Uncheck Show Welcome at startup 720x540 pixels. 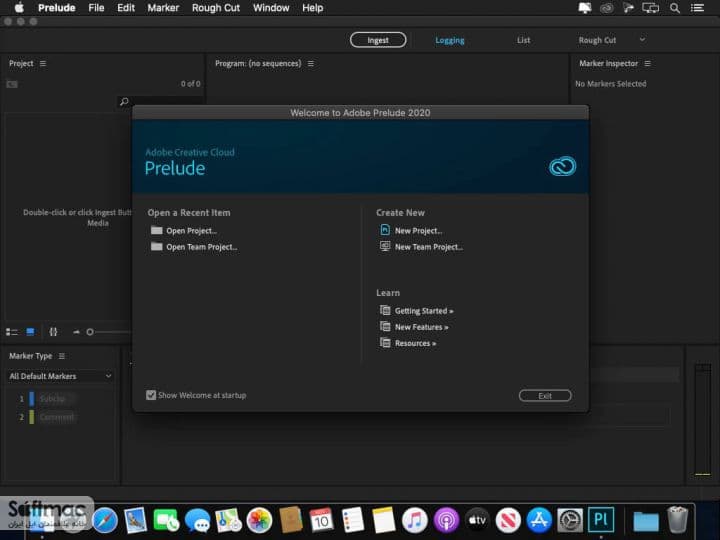coord(151,395)
